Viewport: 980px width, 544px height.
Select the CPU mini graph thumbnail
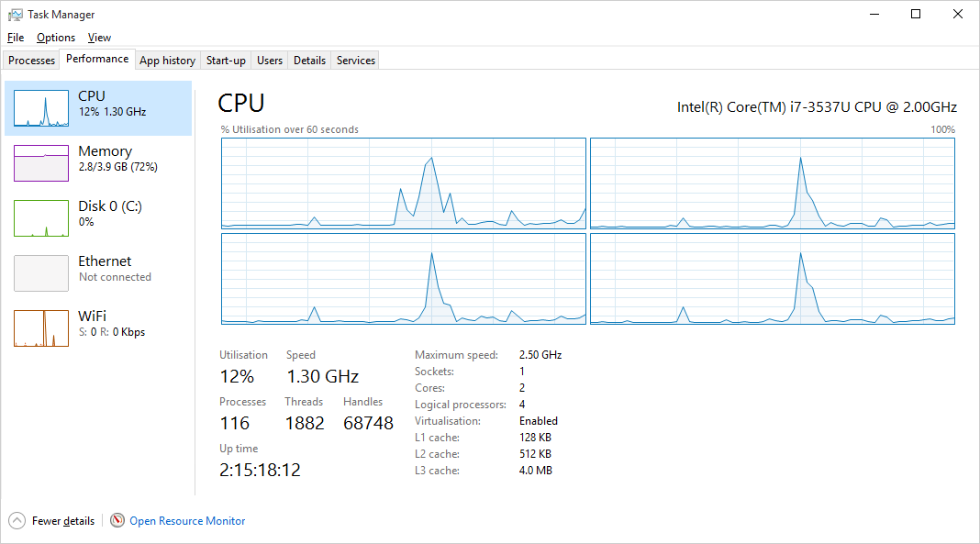(x=41, y=108)
